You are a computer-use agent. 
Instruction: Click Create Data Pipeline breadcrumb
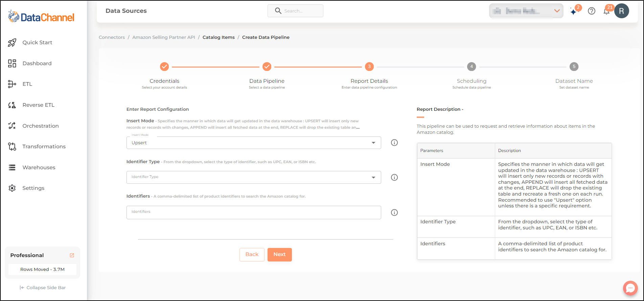click(266, 37)
